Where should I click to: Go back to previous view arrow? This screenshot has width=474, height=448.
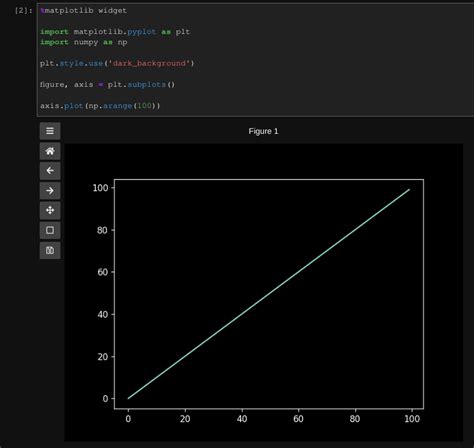[x=50, y=171]
